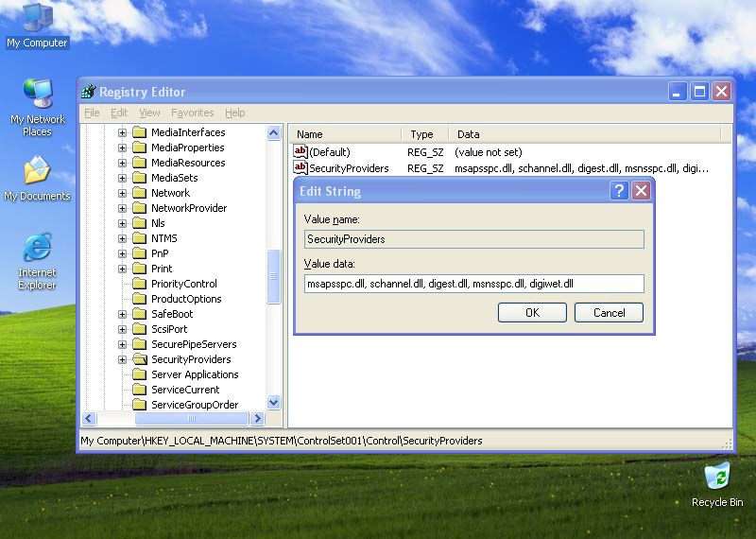Click the PnP folder icon
The width and height of the screenshot is (756, 539).
[x=140, y=253]
